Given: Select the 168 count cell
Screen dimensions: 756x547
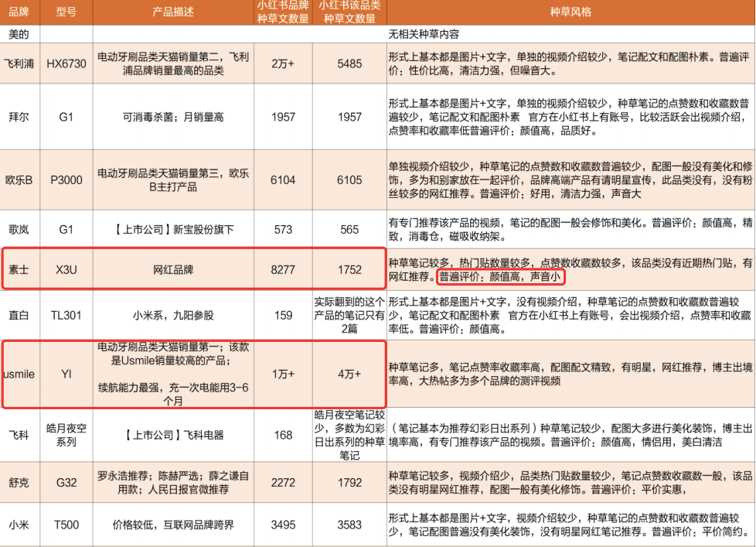Looking at the screenshot, I should tap(283, 435).
